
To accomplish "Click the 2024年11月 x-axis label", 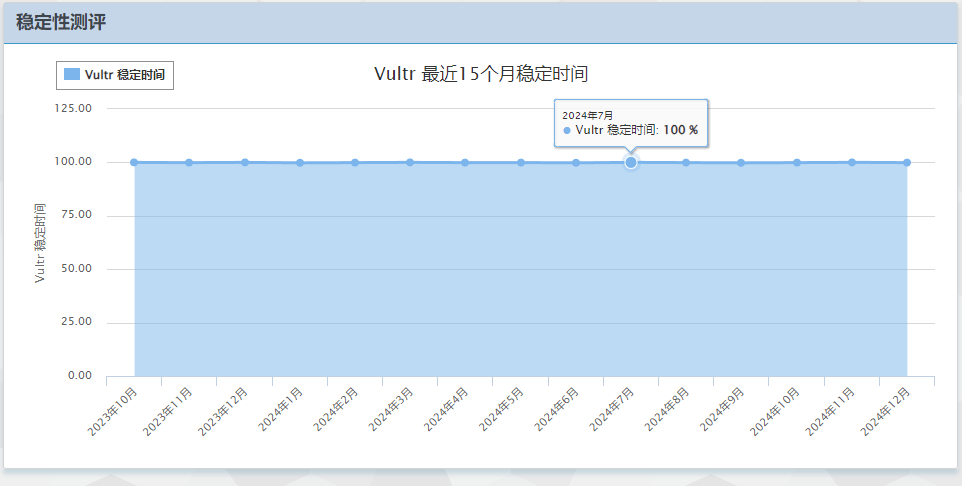I will click(x=831, y=412).
